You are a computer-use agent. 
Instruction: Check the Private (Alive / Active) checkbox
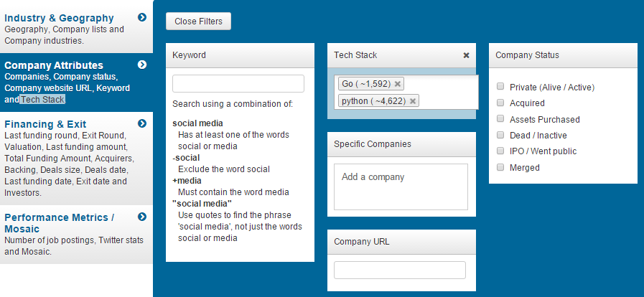point(500,87)
